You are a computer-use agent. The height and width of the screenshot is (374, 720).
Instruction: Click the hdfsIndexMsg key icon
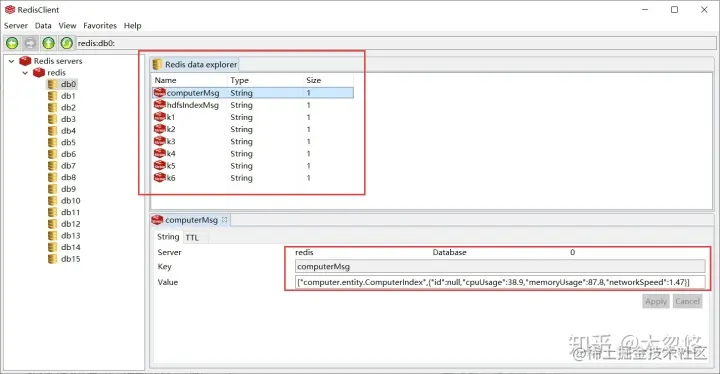[159, 105]
